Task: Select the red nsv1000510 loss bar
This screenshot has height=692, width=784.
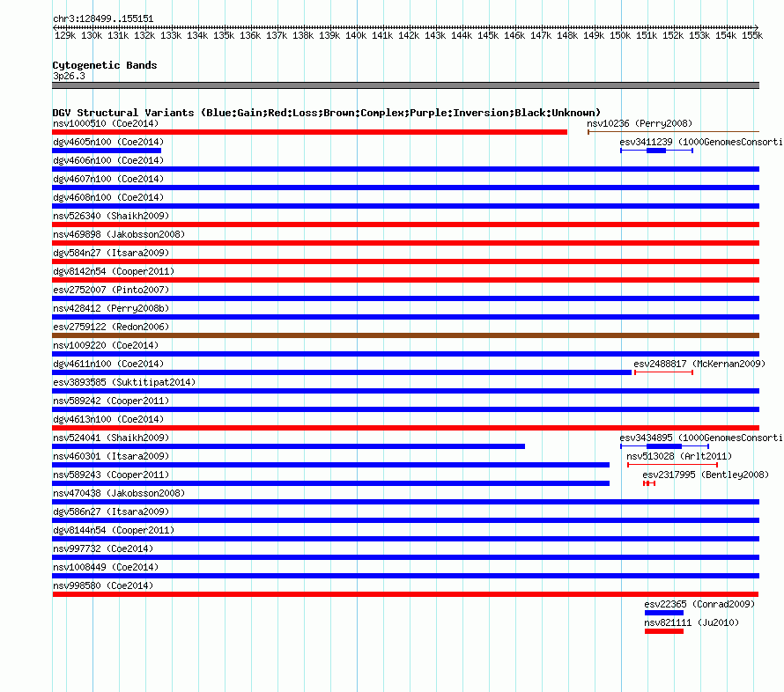Action: coord(309,132)
